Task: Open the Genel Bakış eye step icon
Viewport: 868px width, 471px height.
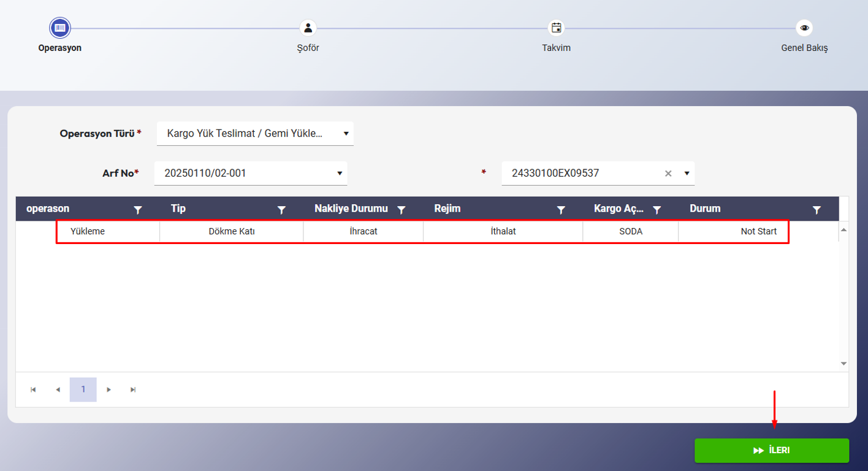Action: tap(804, 28)
